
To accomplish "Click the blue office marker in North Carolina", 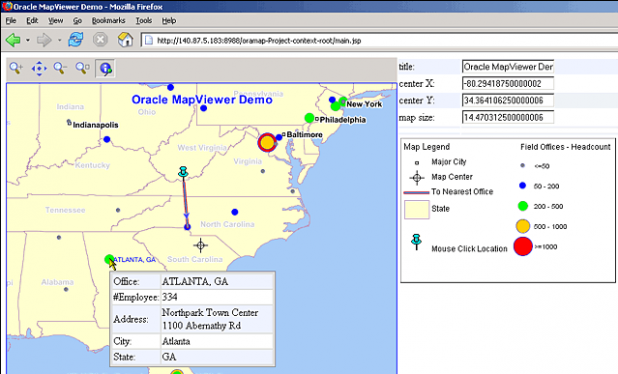I will tap(235, 212).
